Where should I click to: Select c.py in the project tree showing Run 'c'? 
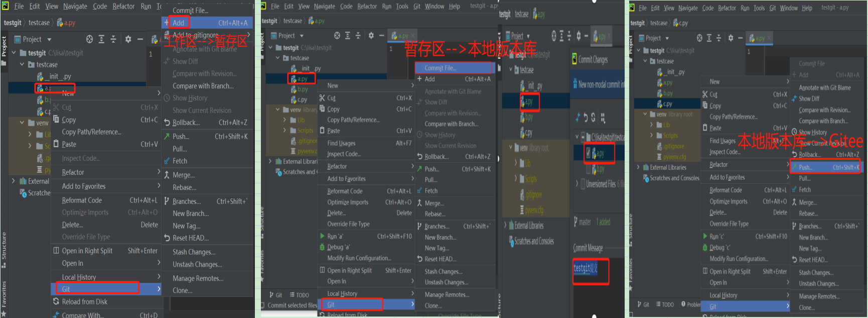click(x=668, y=104)
